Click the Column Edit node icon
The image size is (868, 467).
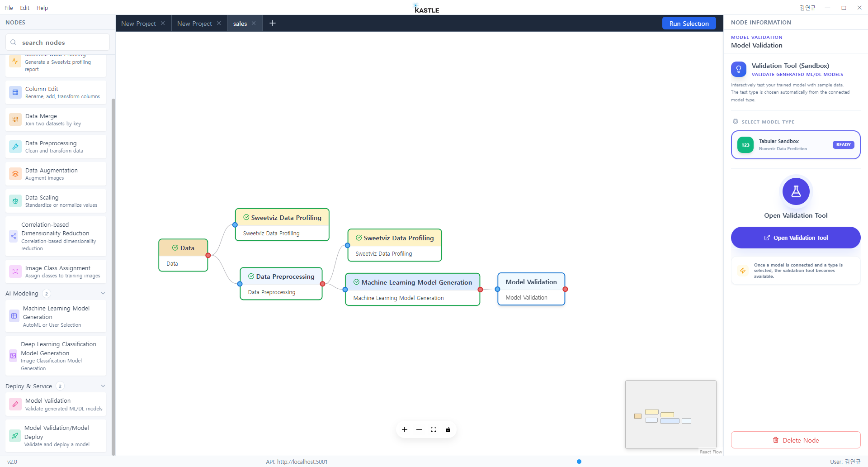click(15, 92)
